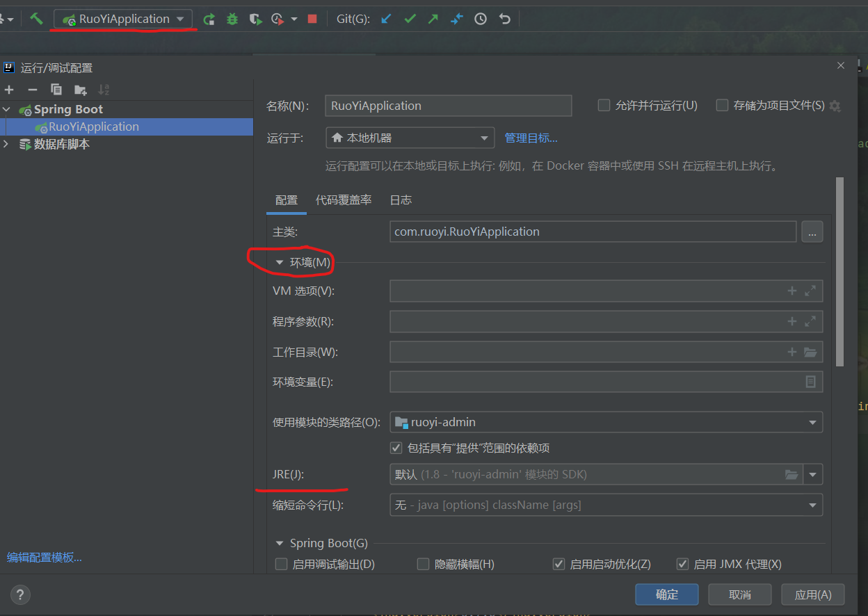868x616 pixels.
Task: Push commits using green up-arrow Git icon
Action: tap(432, 19)
